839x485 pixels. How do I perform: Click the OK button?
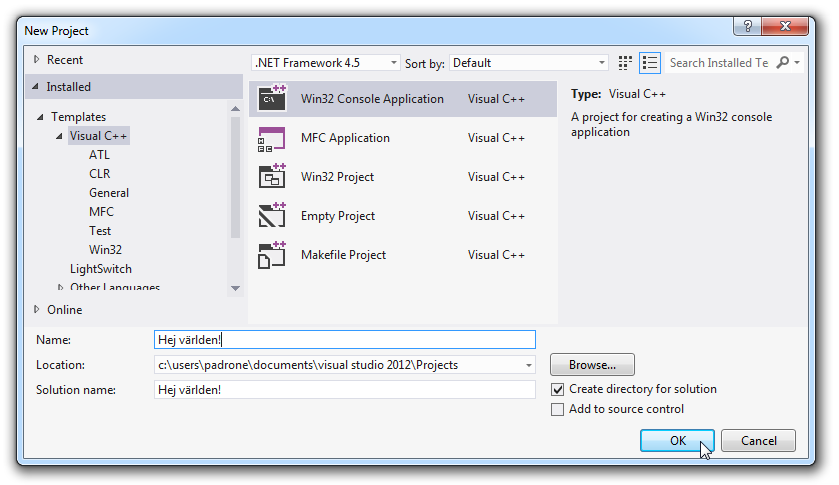tap(677, 441)
